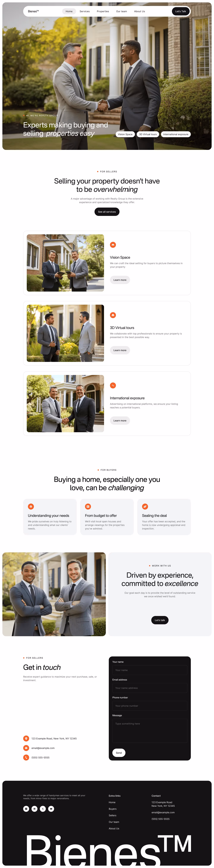Screen dimensions: 214x868
Task: Open the YouTube social icon in footer
Action: tap(51, 809)
